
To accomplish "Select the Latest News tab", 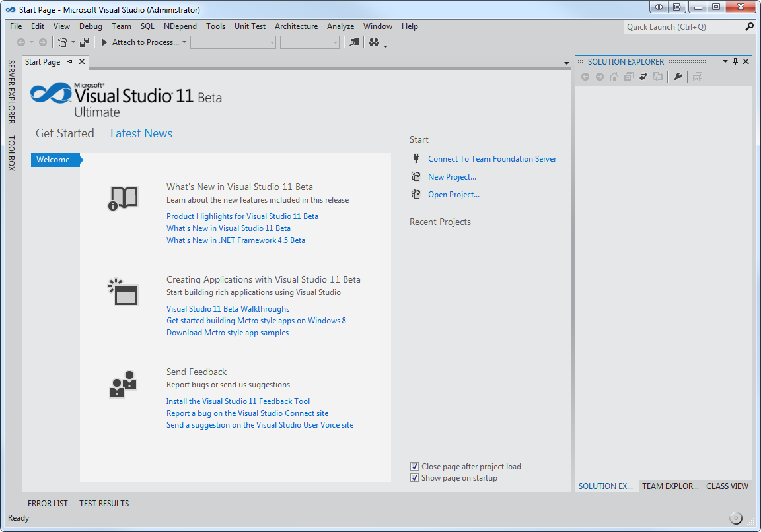I will 141,133.
